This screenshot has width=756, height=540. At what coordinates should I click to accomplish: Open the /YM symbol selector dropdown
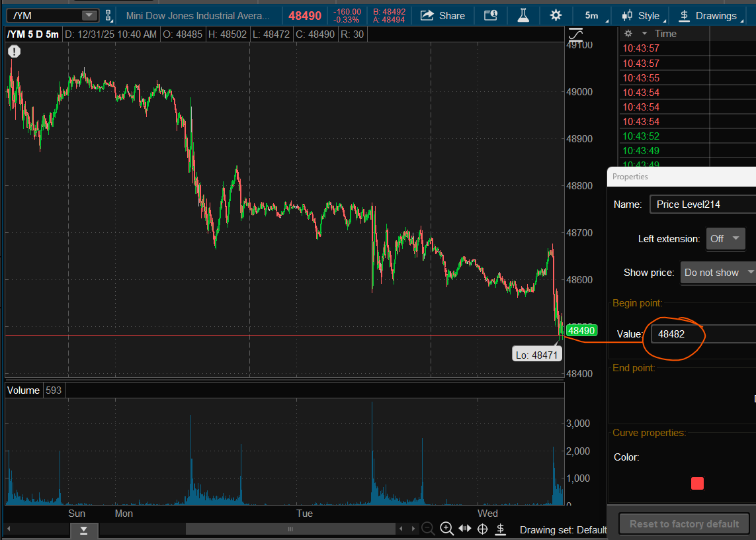coord(89,15)
